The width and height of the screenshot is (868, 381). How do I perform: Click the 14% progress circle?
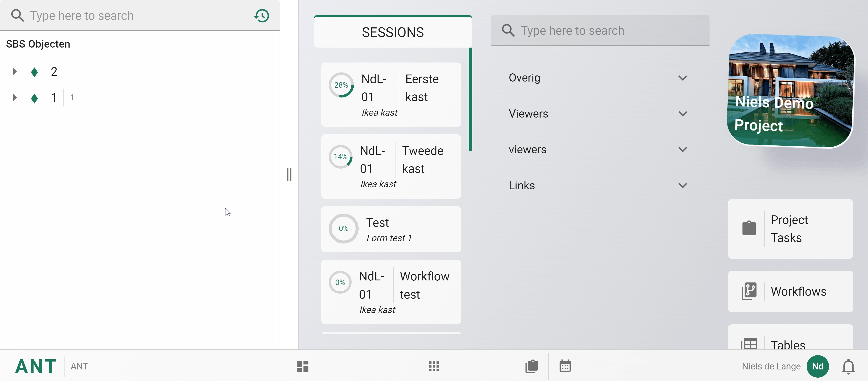click(340, 157)
